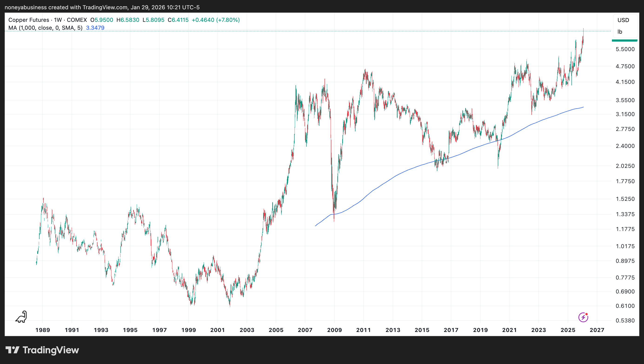
Task: Click the closing value C6.4115
Action: (x=178, y=20)
